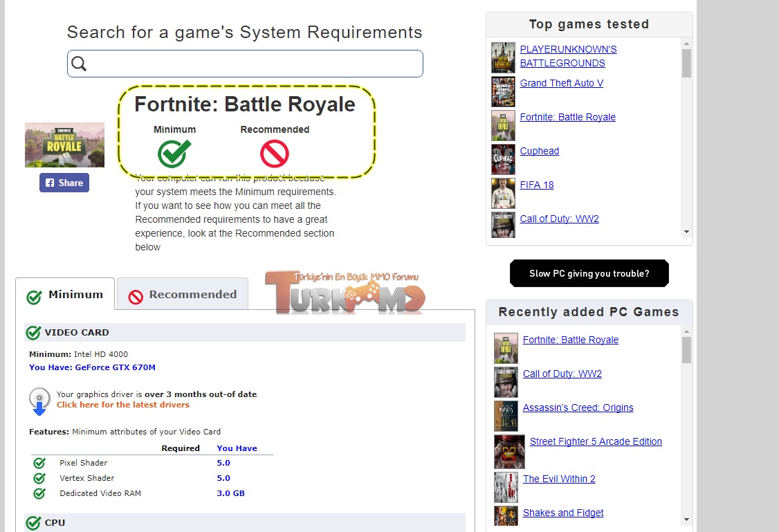Click Recently added list scroll down arrow

tap(686, 520)
